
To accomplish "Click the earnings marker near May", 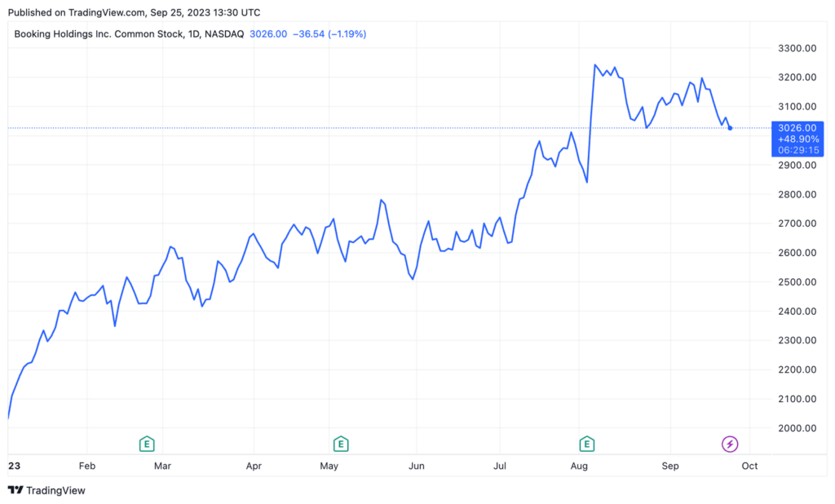I will [341, 444].
